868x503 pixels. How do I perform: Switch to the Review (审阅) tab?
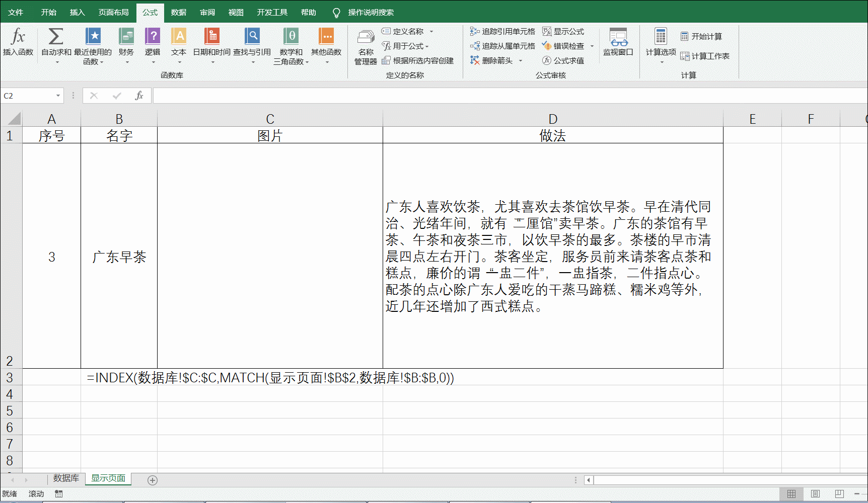pos(207,12)
